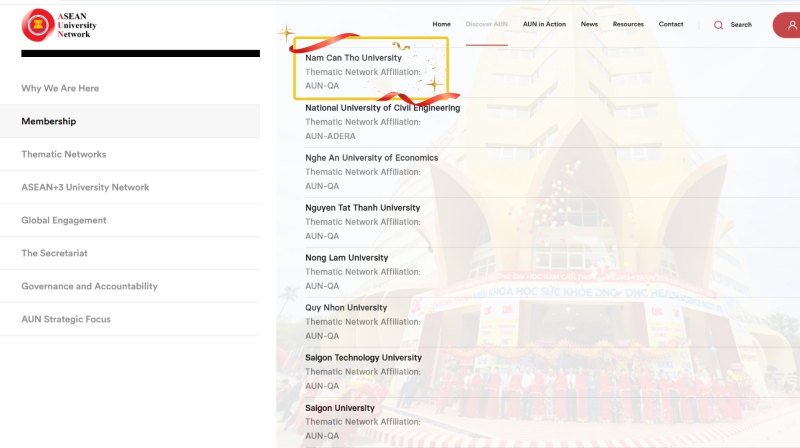Open Global Engagement sidebar link
This screenshot has width=800, height=448.
(64, 220)
